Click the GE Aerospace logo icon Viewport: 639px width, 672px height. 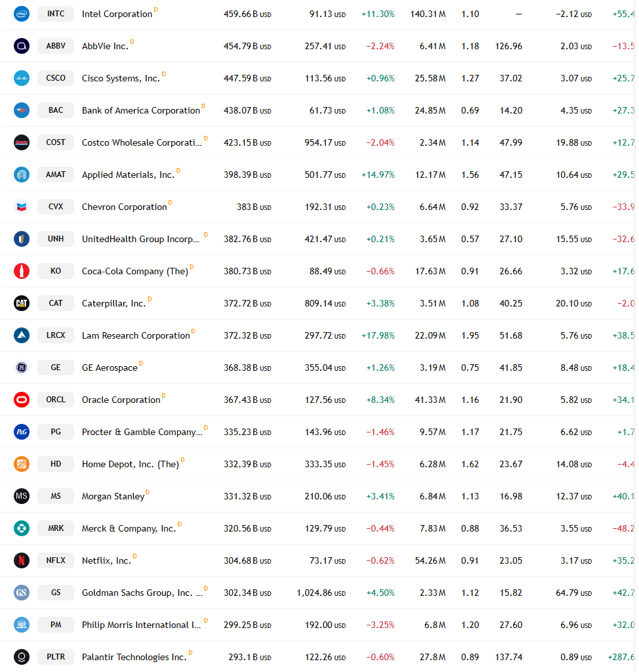click(22, 367)
